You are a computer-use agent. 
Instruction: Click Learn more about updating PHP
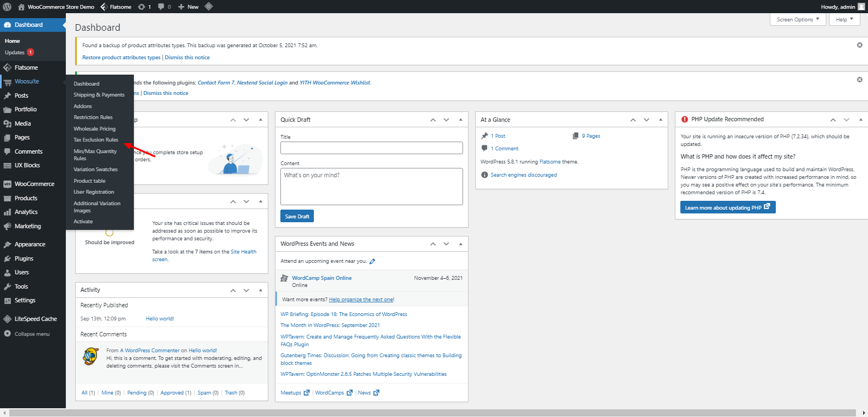pos(728,207)
